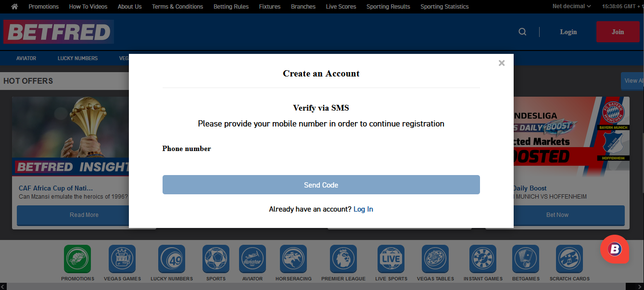Go to the home page icon
Screen dimensions: 644x290
[14, 6]
